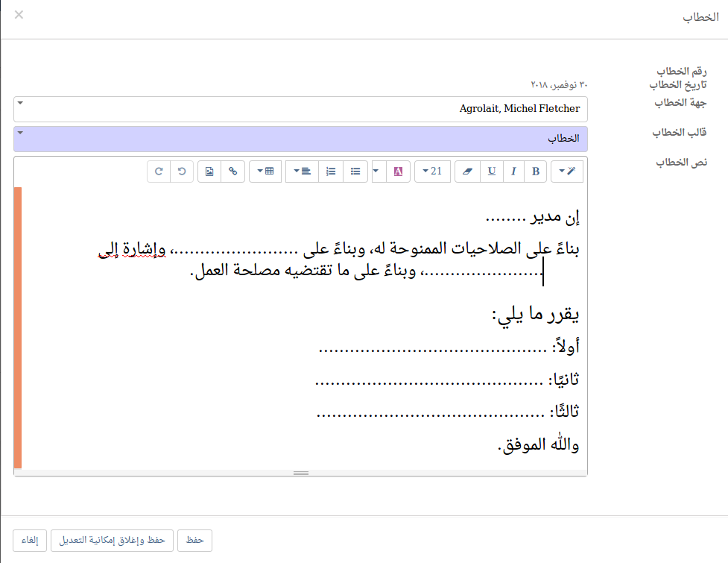Apply the highlighted font color swatch
This screenshot has width=728, height=563.
398,172
